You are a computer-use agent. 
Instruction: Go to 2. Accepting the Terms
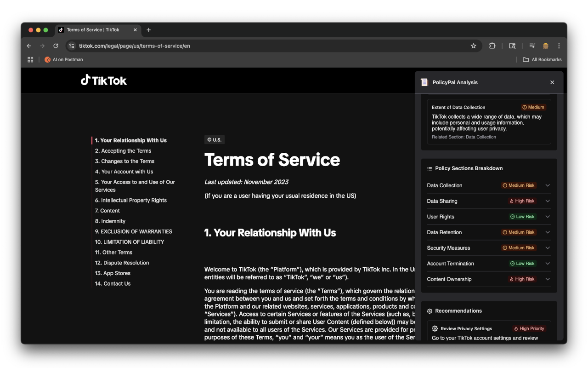(x=123, y=151)
